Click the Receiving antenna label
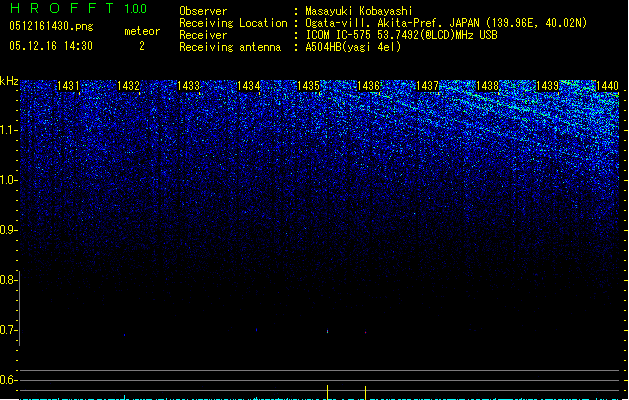The width and height of the screenshot is (629, 400). click(x=230, y=47)
